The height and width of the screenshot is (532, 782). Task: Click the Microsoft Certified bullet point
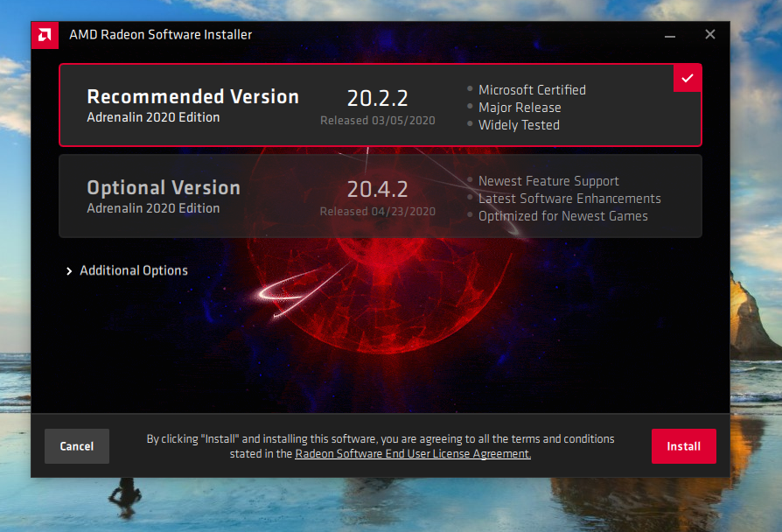click(x=531, y=90)
